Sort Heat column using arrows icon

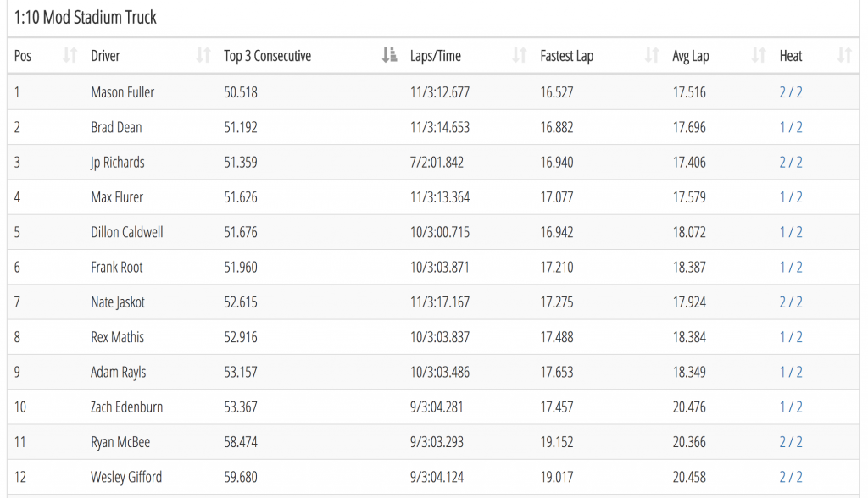click(x=844, y=55)
